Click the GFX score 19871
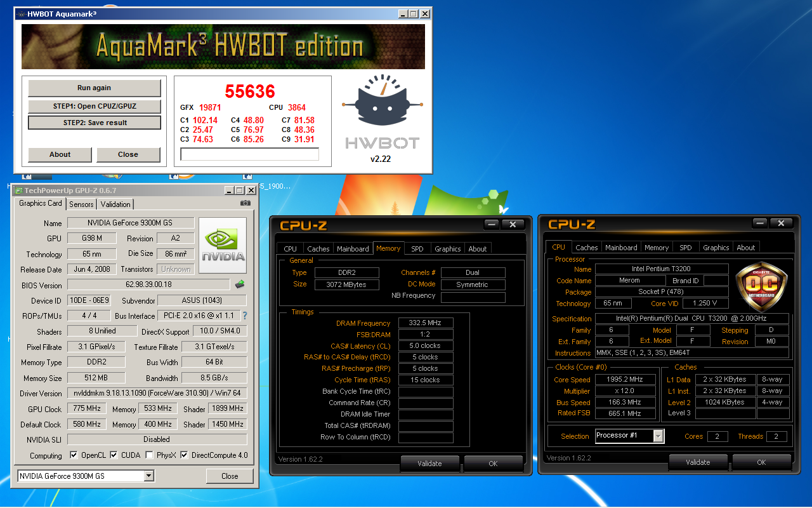This screenshot has height=508, width=812. 210,108
